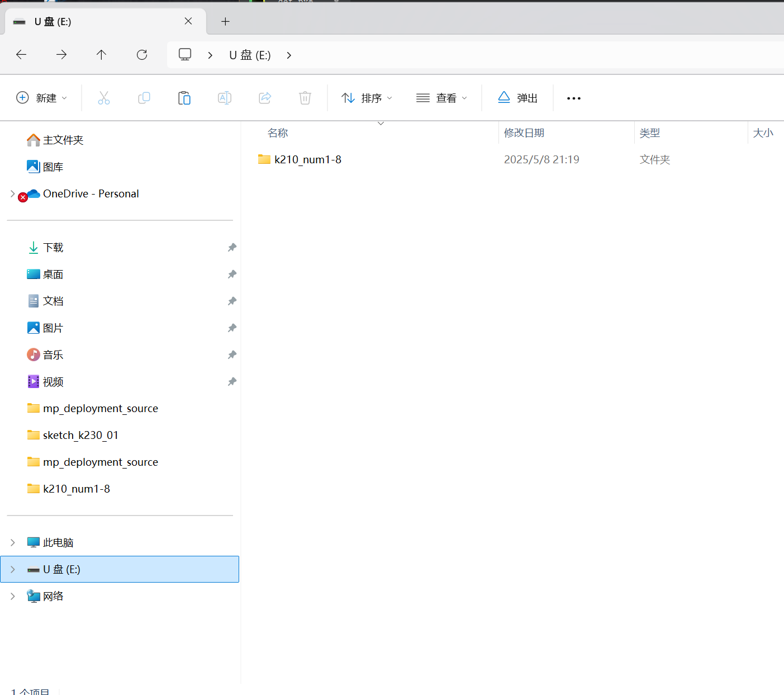Expand 此电脑 in navigation tree
Image resolution: width=784 pixels, height=695 pixels.
13,542
